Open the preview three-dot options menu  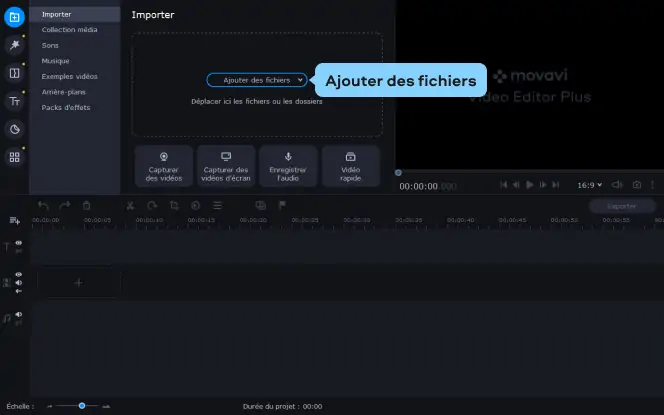(x=653, y=185)
